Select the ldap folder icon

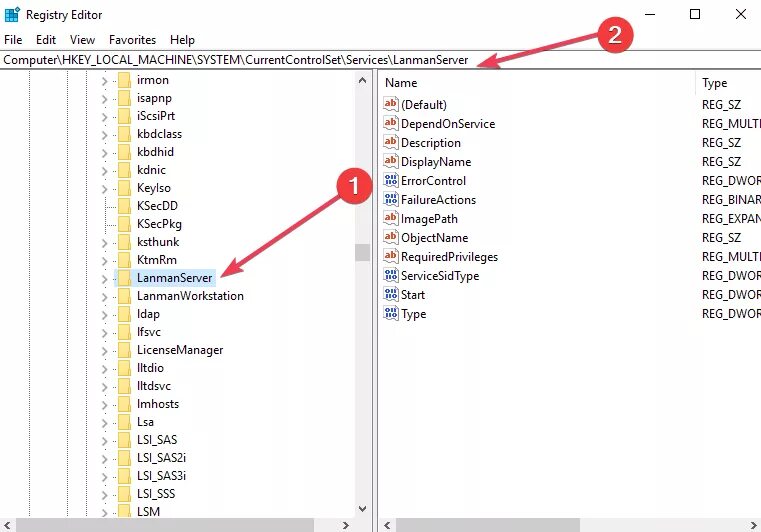(124, 314)
